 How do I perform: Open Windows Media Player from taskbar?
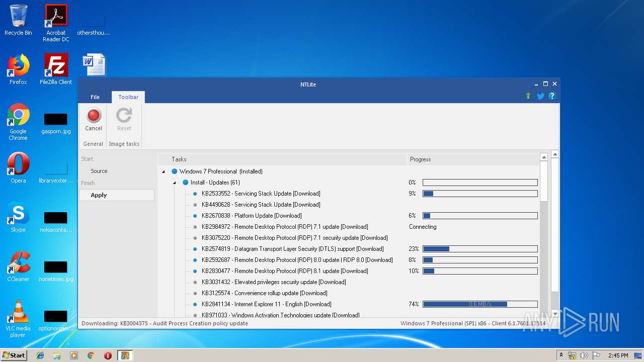pyautogui.click(x=74, y=355)
